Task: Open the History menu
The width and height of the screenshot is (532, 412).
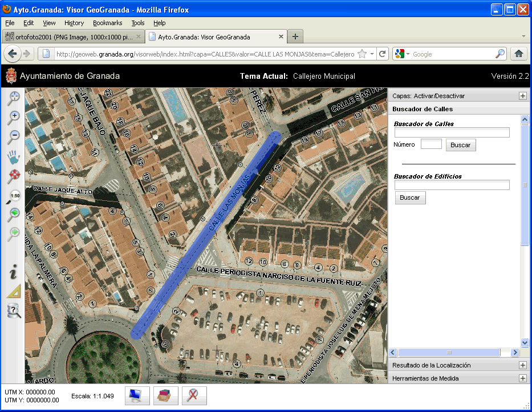Action: point(74,23)
